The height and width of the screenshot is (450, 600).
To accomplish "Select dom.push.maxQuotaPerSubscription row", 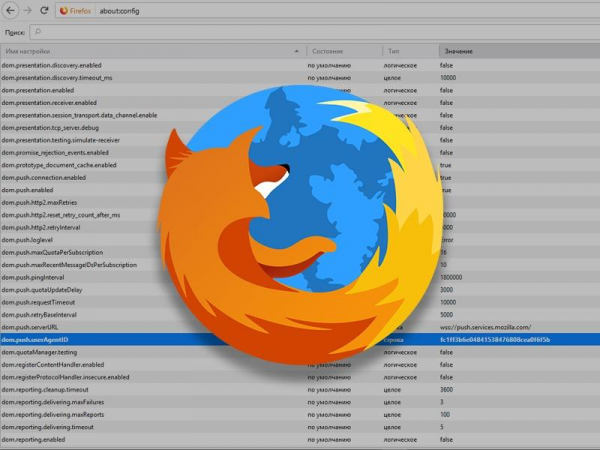I will coord(300,253).
